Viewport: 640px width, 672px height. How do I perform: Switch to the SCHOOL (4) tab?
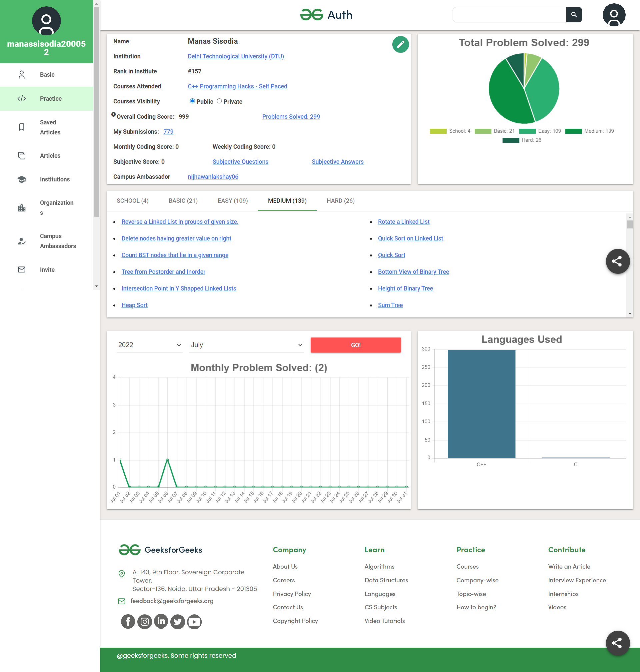coord(132,201)
